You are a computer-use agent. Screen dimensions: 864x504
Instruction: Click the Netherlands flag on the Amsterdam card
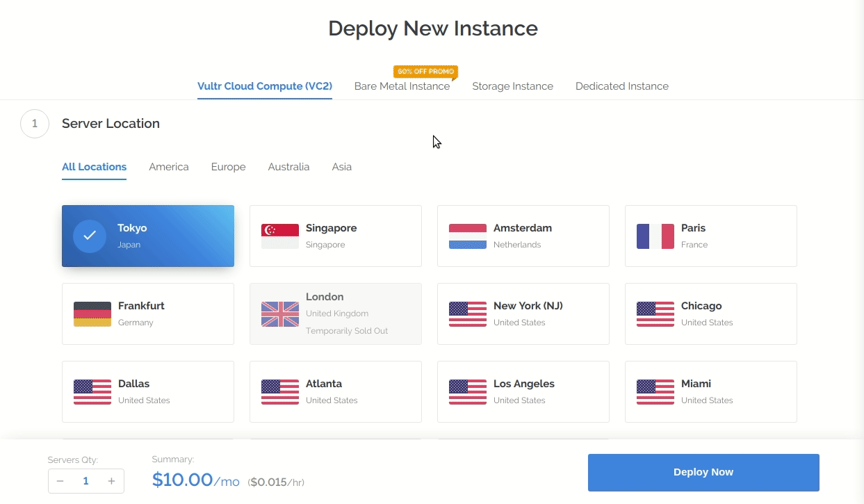click(x=468, y=236)
